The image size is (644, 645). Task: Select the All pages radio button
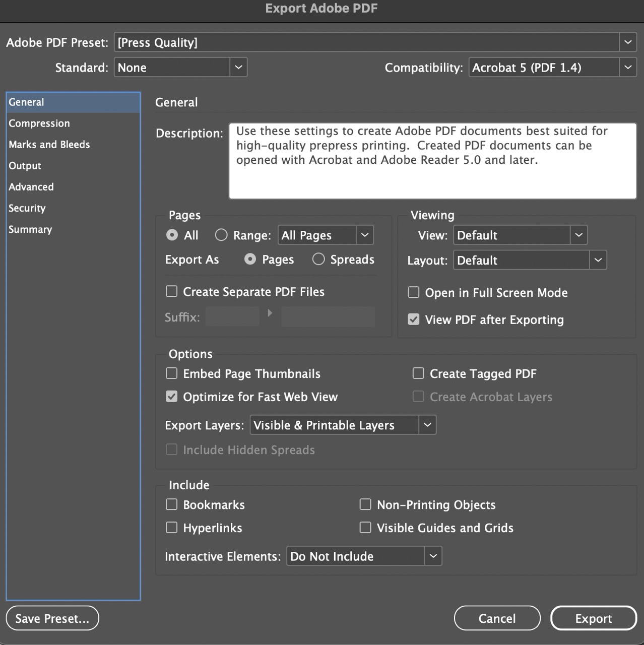(172, 235)
